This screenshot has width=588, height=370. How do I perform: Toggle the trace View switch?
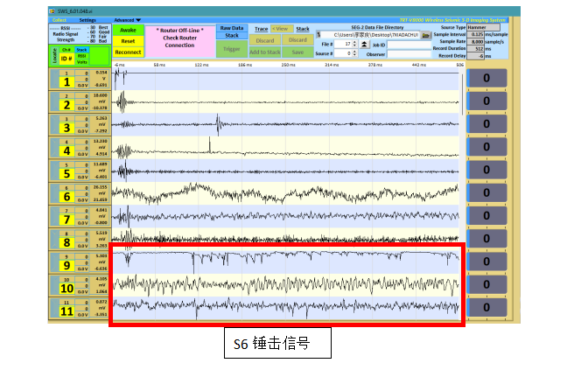[x=282, y=29]
